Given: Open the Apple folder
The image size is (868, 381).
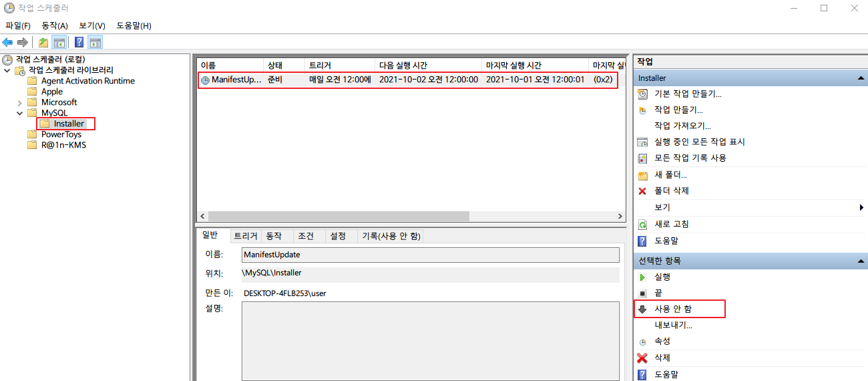Looking at the screenshot, I should pos(52,92).
